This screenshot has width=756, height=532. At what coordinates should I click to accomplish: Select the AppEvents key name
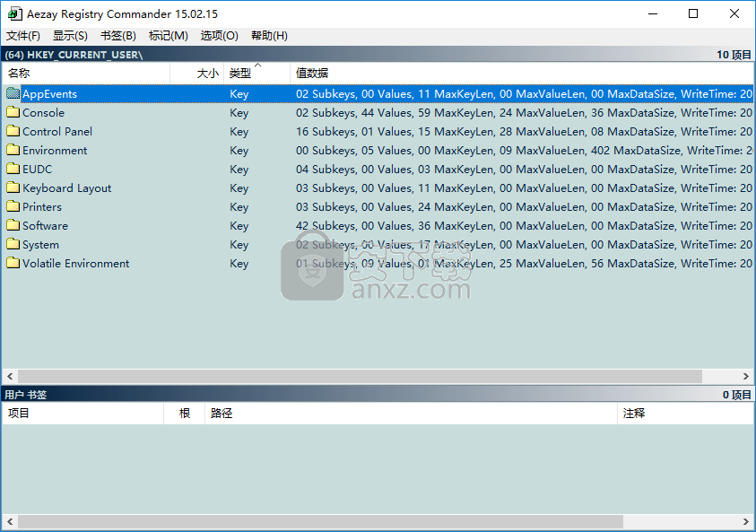point(49,94)
